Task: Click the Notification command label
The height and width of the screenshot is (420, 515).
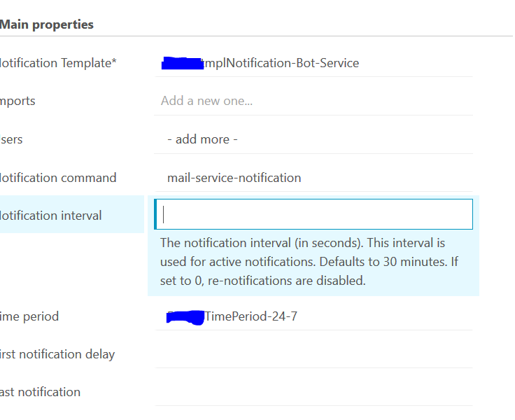Action: click(58, 178)
